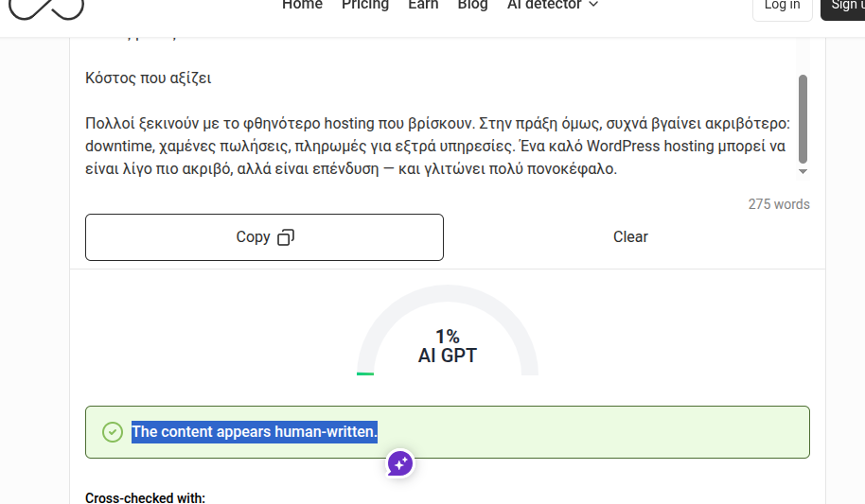The height and width of the screenshot is (504, 865).
Task: Visit the Blog page
Action: click(472, 5)
